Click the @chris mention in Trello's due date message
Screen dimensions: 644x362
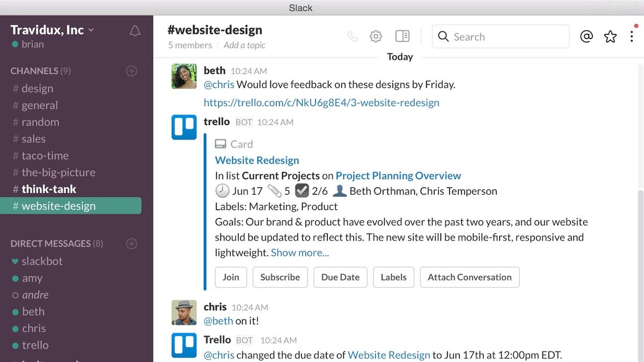(219, 355)
